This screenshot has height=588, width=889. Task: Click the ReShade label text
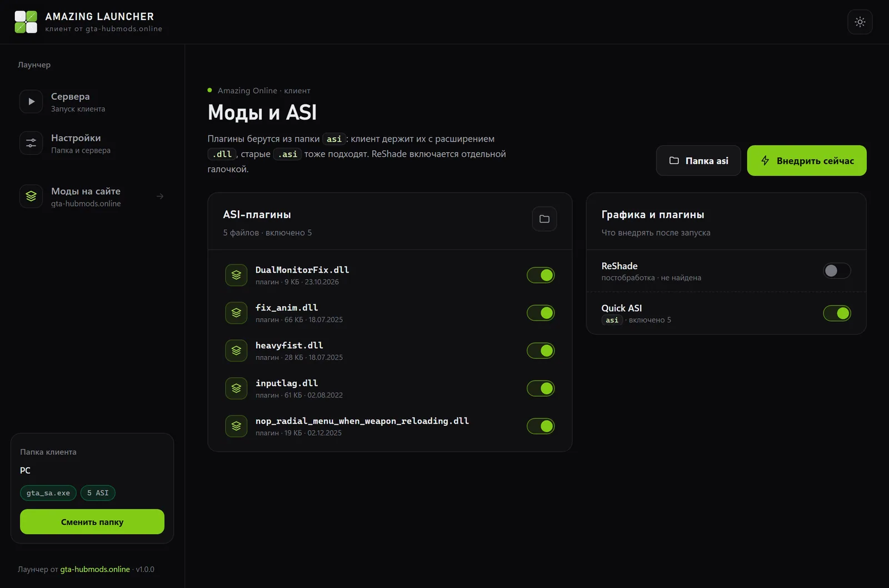click(620, 266)
